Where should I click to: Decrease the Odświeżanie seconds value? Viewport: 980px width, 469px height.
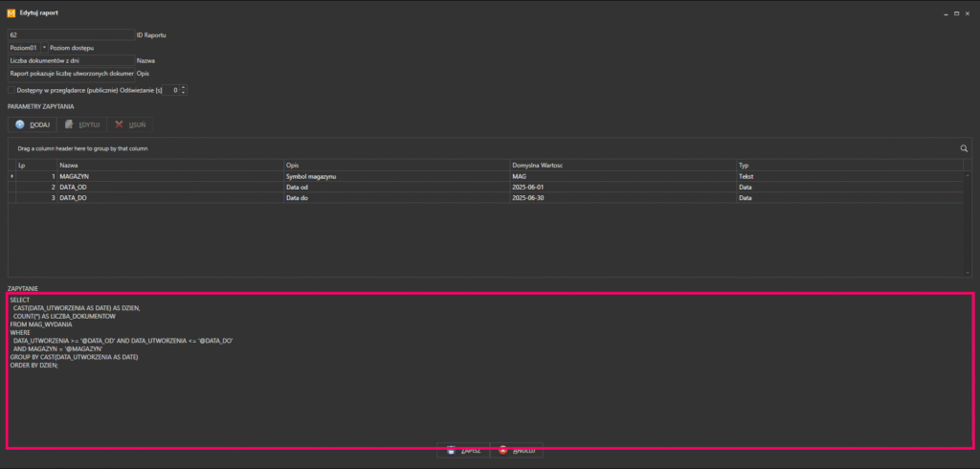[183, 93]
